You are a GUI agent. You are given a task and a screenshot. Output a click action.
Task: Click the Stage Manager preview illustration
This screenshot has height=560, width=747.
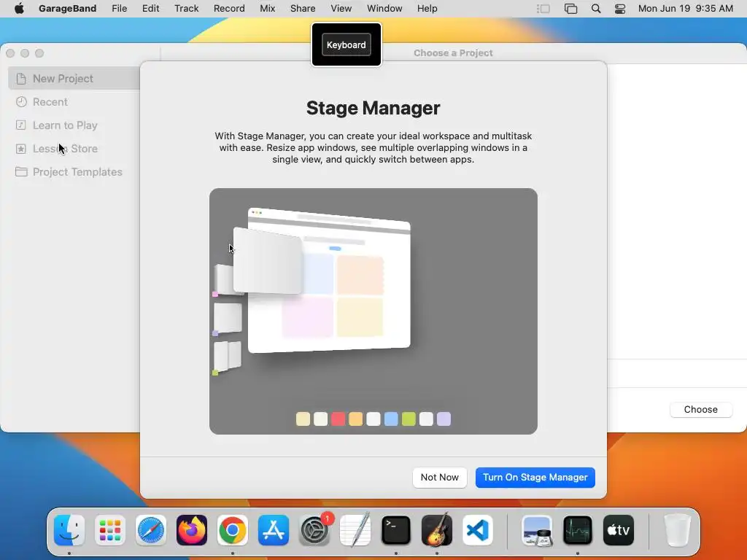373,311
